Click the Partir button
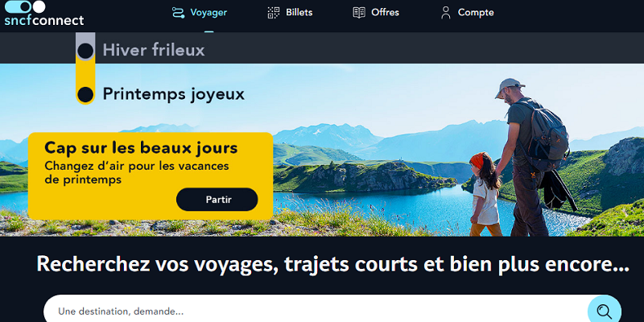Screen dimensions: 644x322 tap(217, 200)
